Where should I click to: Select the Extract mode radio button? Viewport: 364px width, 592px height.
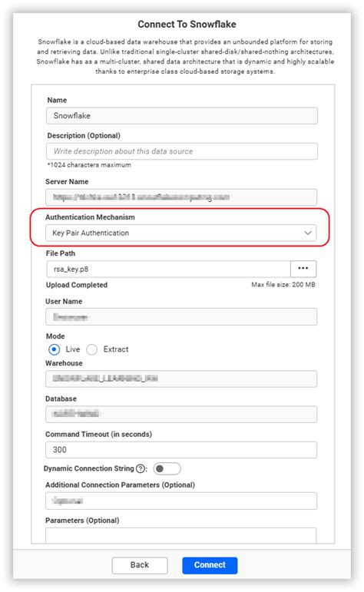coord(91,349)
